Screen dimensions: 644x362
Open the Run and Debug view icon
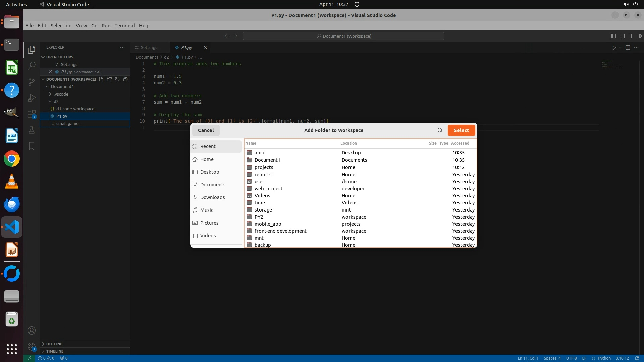[x=32, y=98]
